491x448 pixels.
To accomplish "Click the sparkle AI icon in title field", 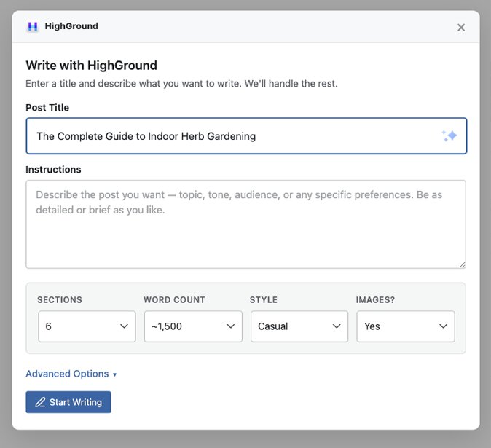I will coord(449,136).
